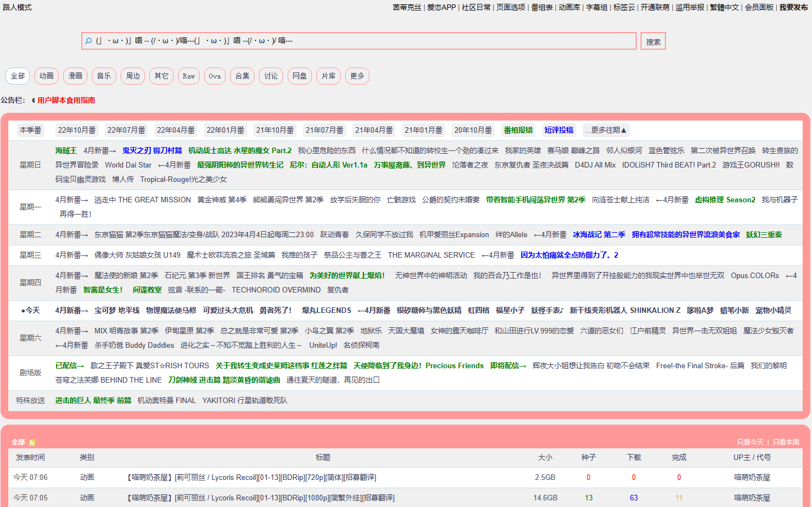Sort by the 发表时间 column header
Image resolution: width=812 pixels, height=507 pixels.
(x=30, y=458)
